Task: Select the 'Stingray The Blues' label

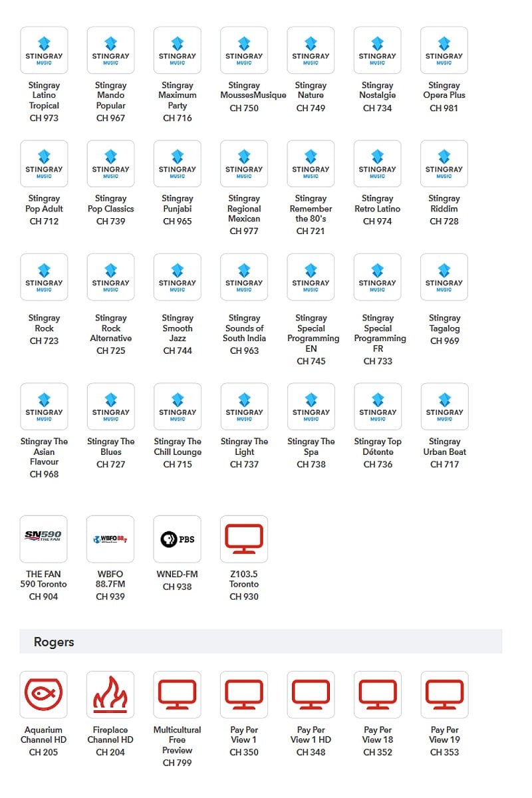Action: click(110, 446)
